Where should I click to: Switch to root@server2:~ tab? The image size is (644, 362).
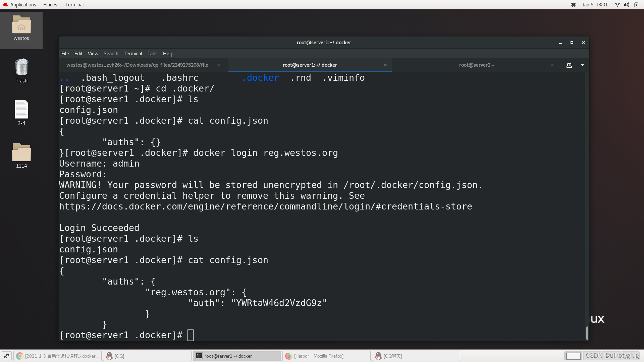coord(477,65)
